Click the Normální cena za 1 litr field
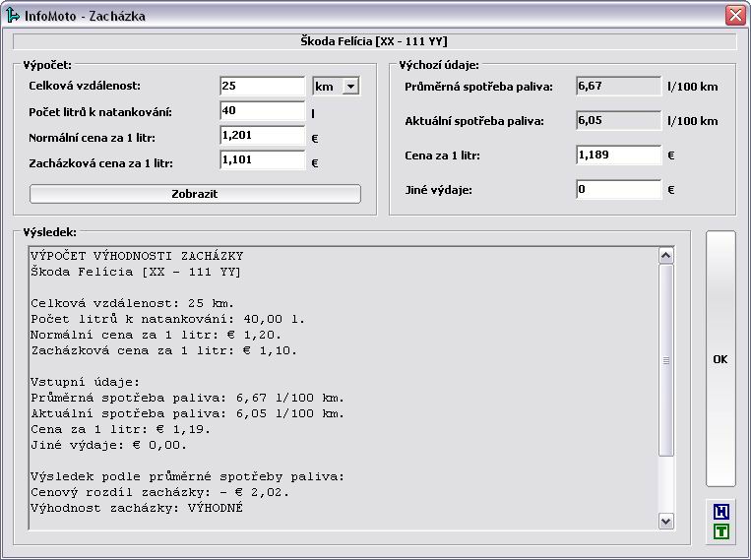The width and height of the screenshot is (751, 560). pyautogui.click(x=263, y=136)
